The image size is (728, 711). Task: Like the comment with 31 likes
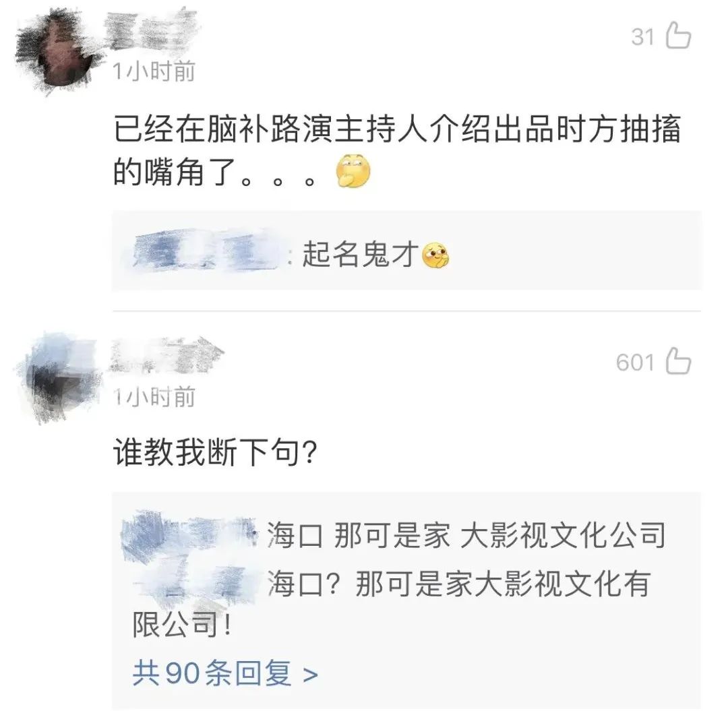[678, 36]
